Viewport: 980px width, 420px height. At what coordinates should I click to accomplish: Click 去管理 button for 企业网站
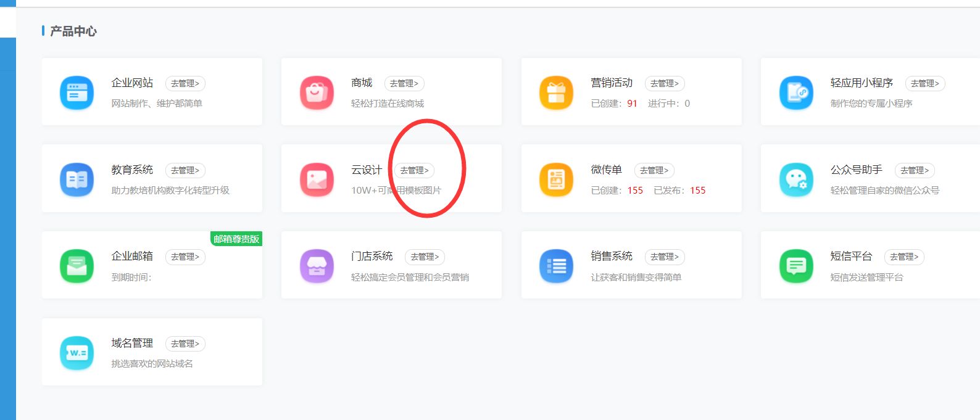click(185, 83)
